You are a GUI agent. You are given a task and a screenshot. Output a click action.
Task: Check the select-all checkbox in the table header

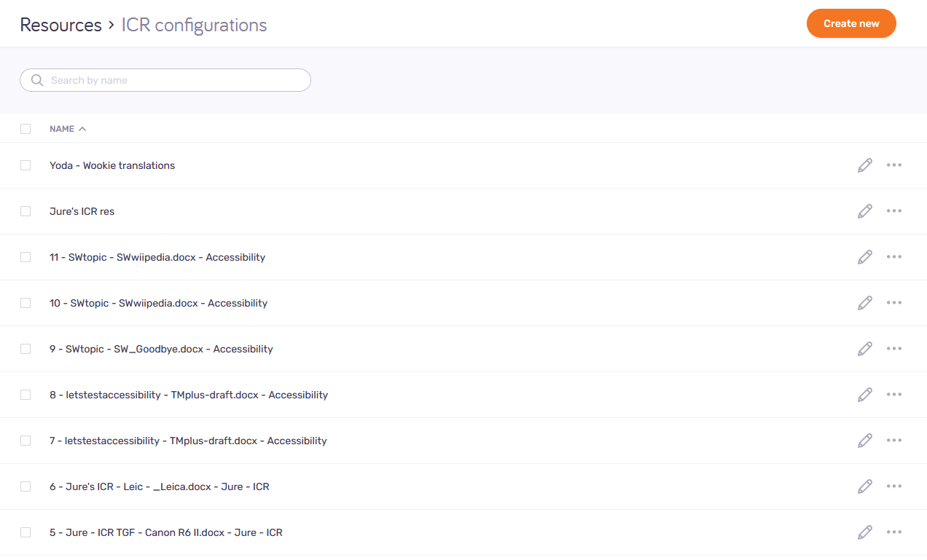pyautogui.click(x=26, y=128)
